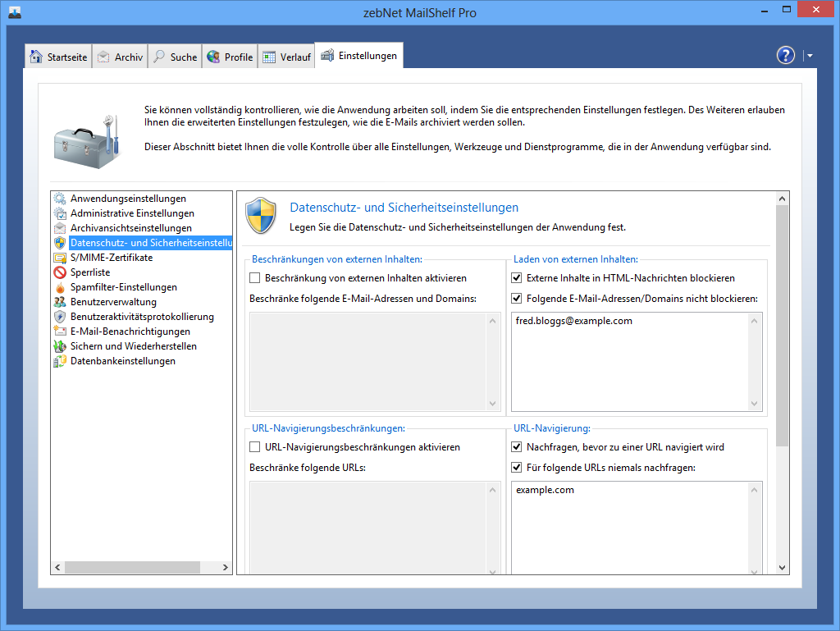Screen dimensions: 840x631
Task: Select the Einstellungen tab
Action: 359,55
